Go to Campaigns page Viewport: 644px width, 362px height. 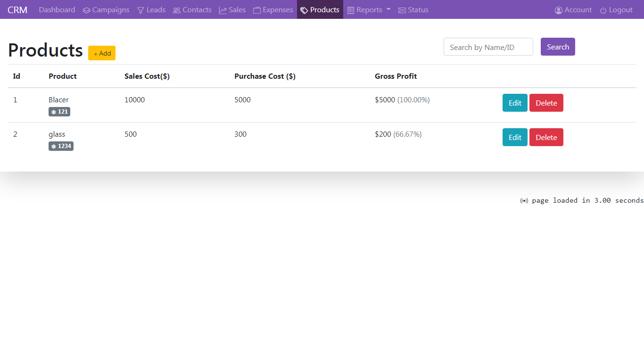[106, 10]
